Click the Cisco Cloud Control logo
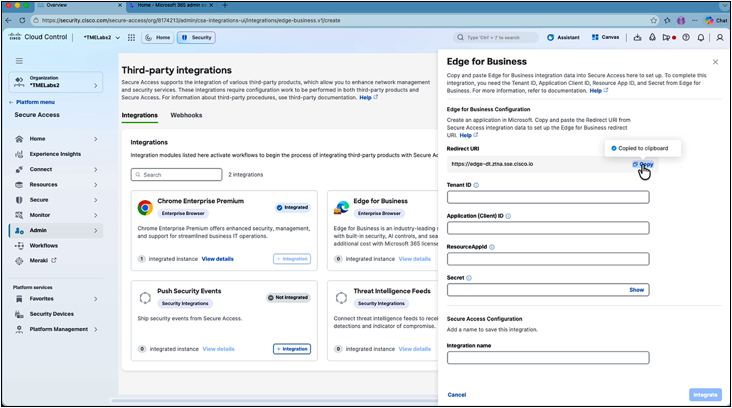Screen dimensions: 732x408 (38, 37)
